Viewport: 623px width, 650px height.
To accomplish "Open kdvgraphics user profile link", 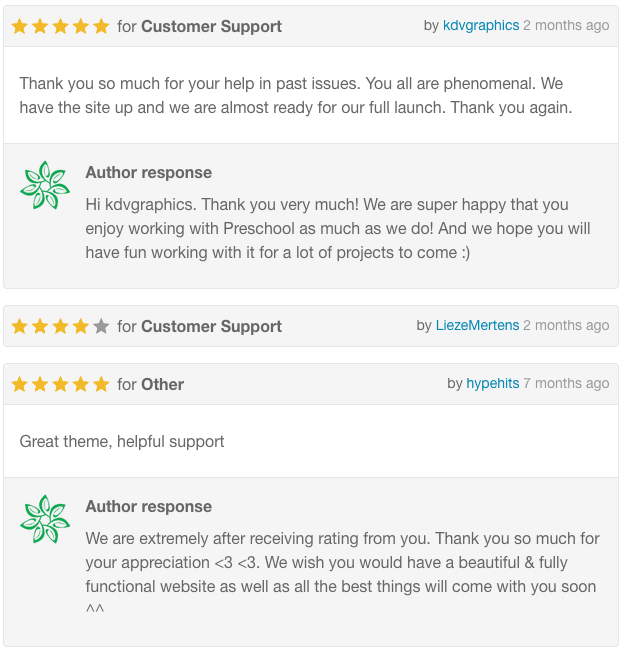I will [x=481, y=26].
